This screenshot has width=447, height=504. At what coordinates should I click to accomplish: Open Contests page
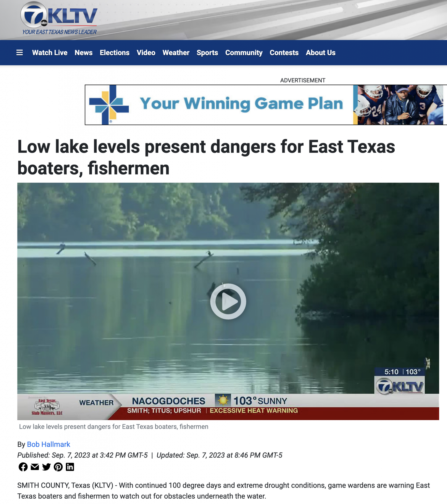(284, 52)
